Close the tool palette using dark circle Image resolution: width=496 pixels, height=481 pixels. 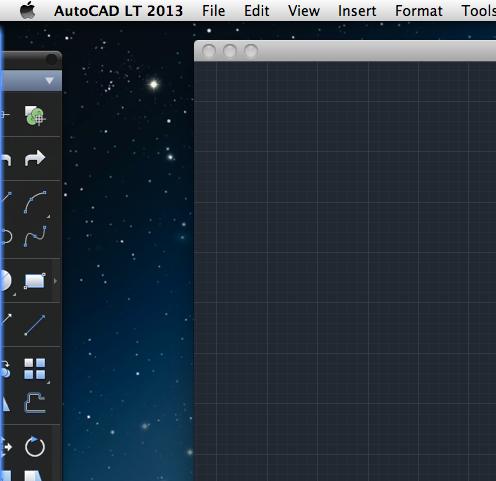click(x=52, y=59)
